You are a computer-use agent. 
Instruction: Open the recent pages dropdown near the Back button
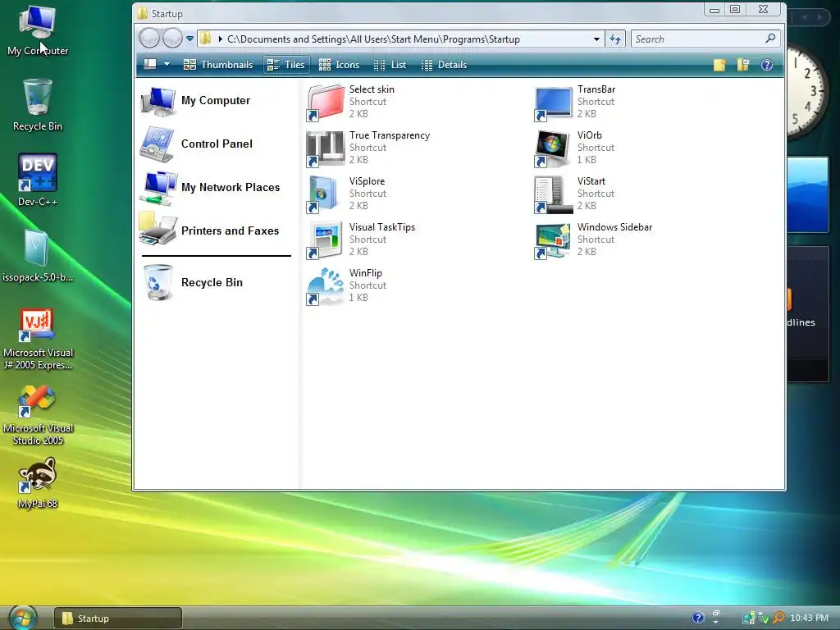click(x=189, y=39)
